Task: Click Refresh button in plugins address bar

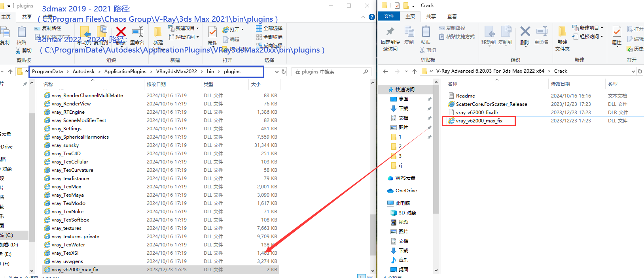Action: (x=284, y=72)
